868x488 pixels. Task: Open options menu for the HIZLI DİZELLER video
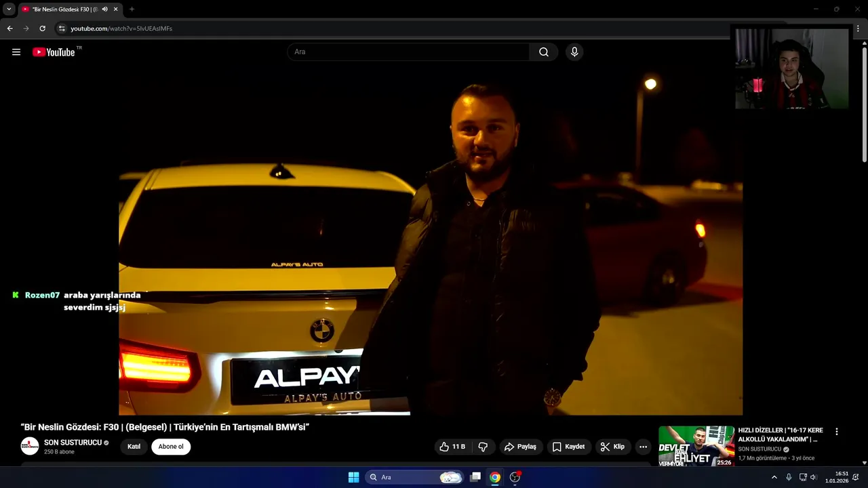(x=837, y=432)
